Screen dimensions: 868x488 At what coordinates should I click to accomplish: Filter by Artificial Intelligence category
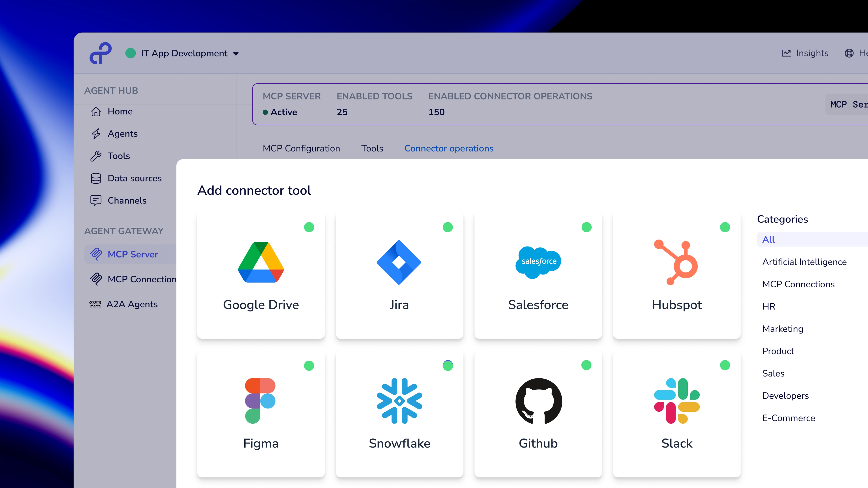point(804,262)
